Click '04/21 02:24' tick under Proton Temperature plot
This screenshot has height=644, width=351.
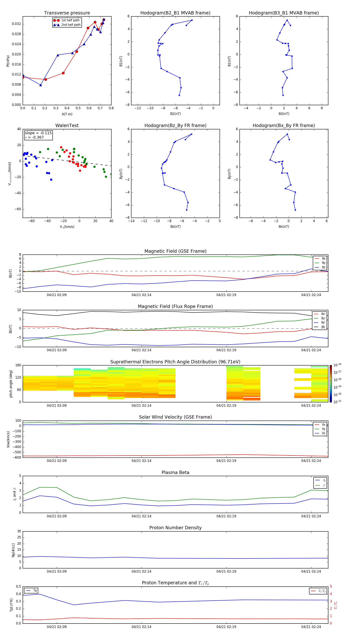(311, 627)
